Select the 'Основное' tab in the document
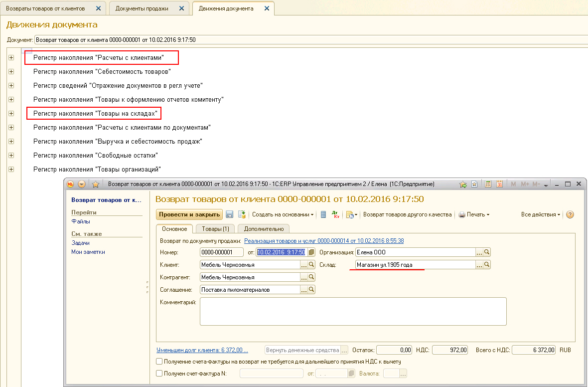 174,228
